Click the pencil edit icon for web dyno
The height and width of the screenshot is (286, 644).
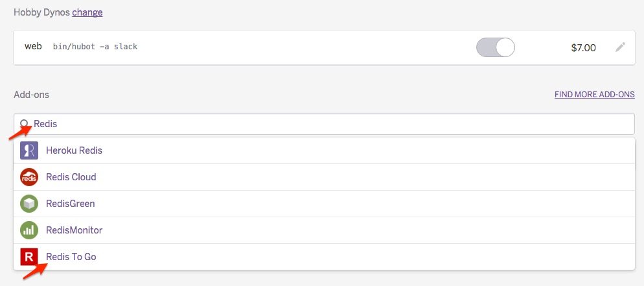[620, 47]
